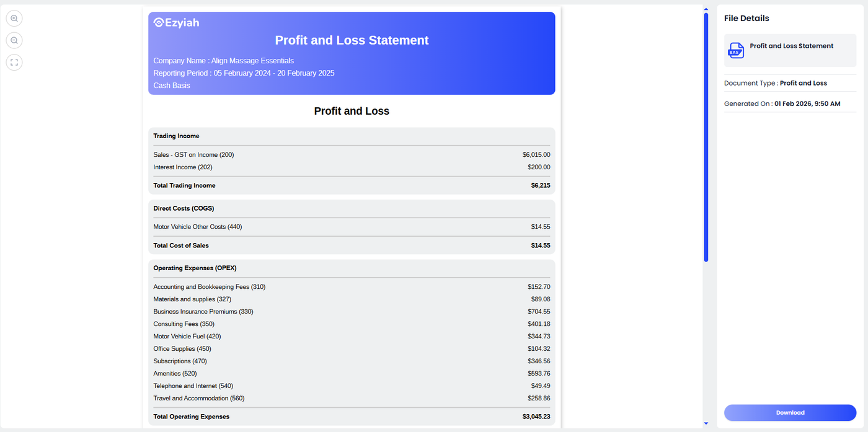
Task: Click the Reporting Period line in the header
Action: coord(244,73)
